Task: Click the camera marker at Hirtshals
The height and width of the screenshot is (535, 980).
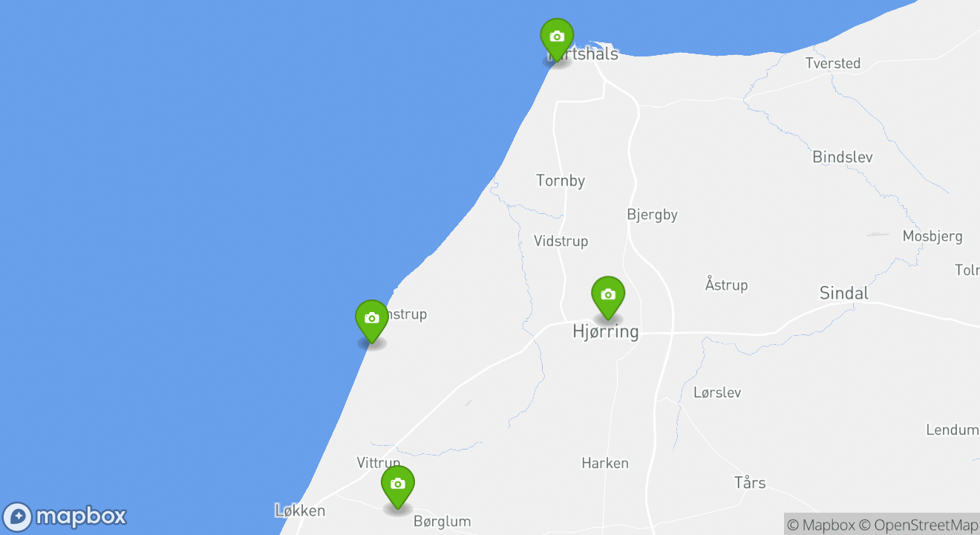Action: pyautogui.click(x=557, y=39)
